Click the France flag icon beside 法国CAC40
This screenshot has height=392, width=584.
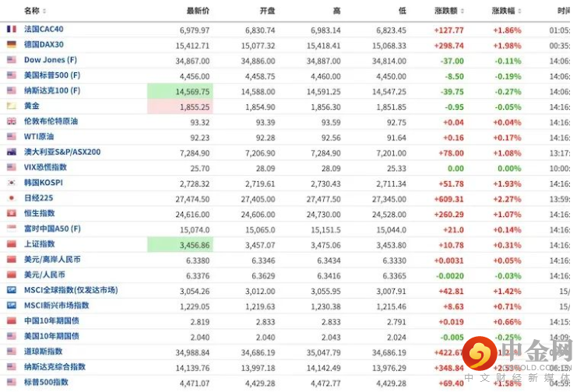coord(12,29)
